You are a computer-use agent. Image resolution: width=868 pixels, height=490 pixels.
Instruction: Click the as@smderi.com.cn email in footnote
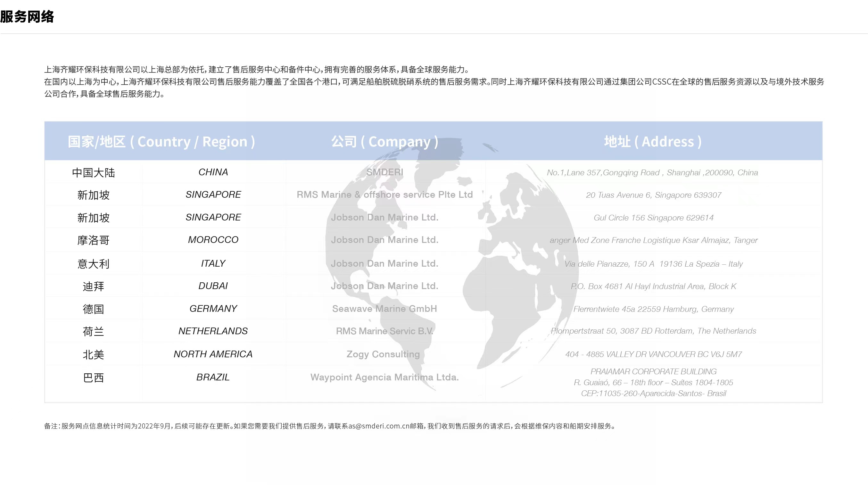click(379, 426)
